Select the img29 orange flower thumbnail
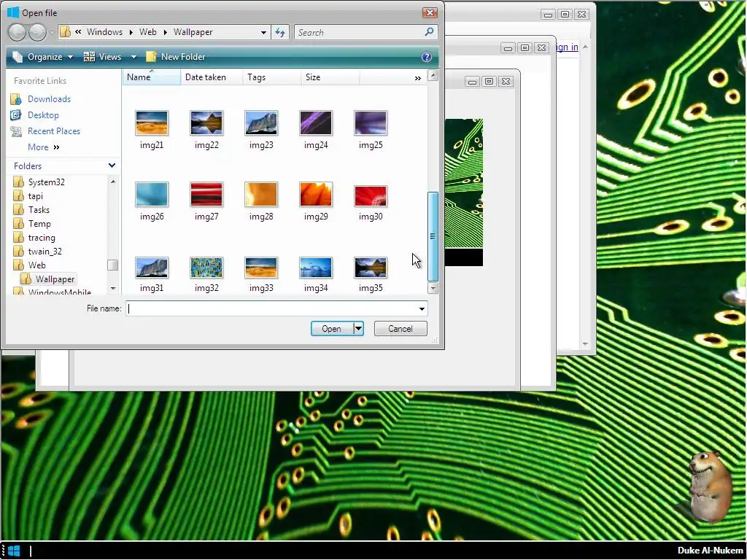Screen dimensions: 747x560 [x=316, y=194]
